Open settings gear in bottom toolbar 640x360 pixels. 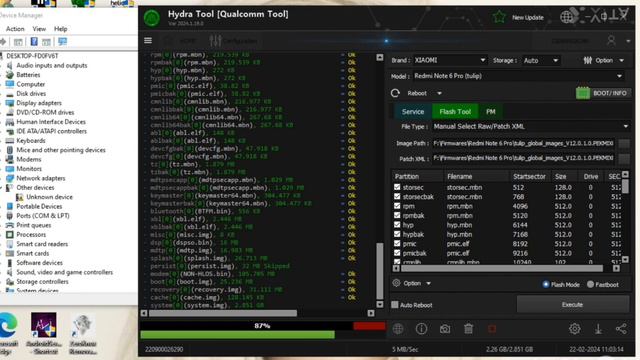[x=575, y=329]
